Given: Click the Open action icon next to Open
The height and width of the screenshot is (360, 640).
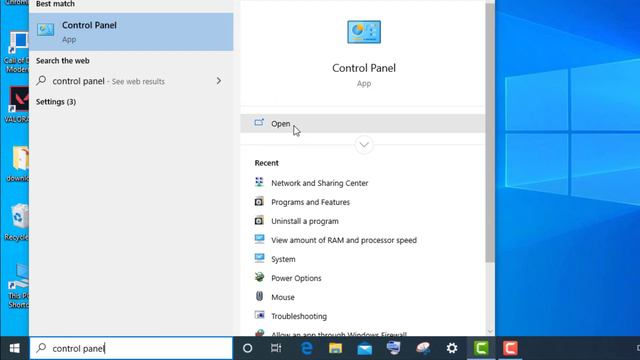Looking at the screenshot, I should (x=259, y=122).
